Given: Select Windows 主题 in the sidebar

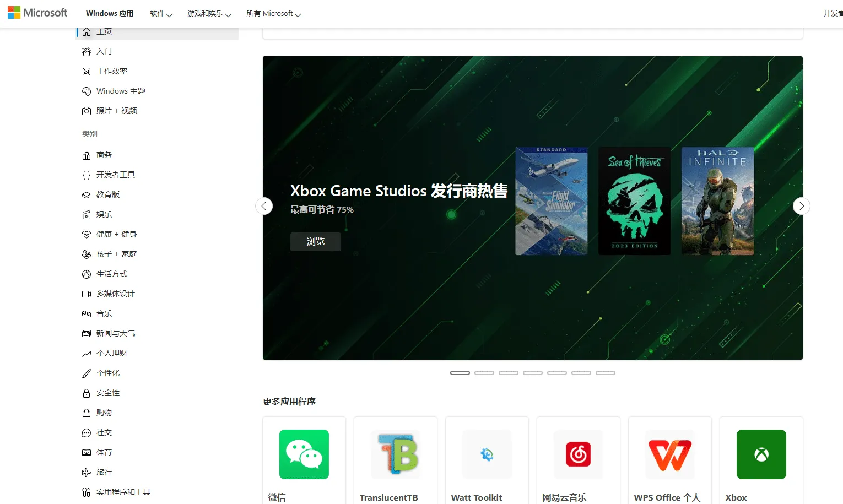Looking at the screenshot, I should (158, 91).
